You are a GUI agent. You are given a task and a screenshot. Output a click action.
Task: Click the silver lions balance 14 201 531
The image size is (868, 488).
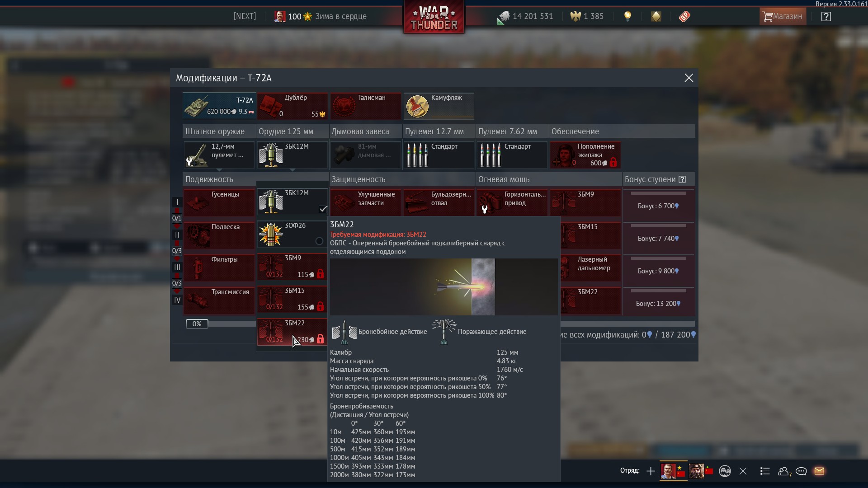(525, 17)
